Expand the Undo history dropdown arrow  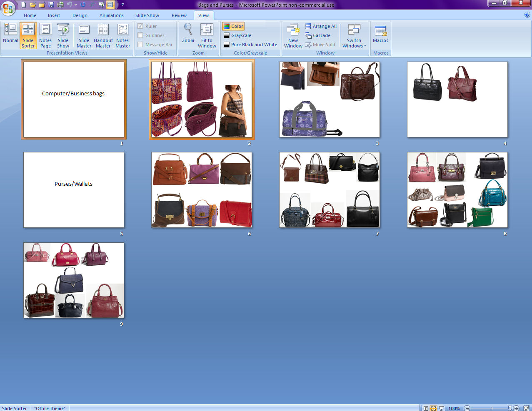click(x=75, y=5)
